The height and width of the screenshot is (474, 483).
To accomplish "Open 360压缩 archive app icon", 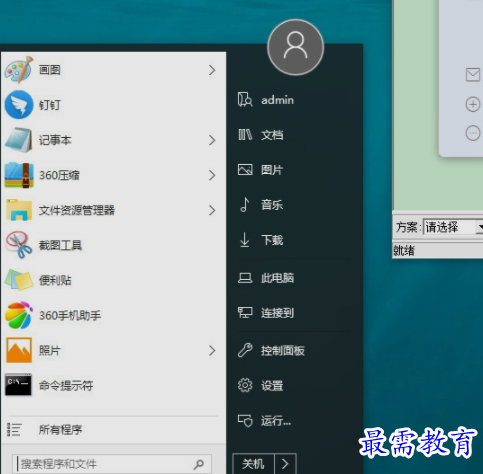I will pos(19,175).
